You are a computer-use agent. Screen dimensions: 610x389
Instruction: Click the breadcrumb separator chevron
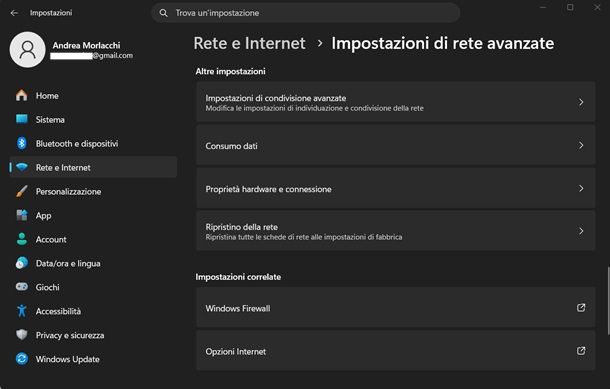(320, 43)
